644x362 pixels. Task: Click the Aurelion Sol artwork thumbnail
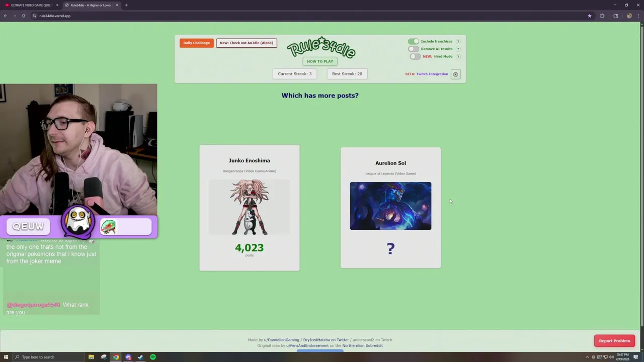pyautogui.click(x=390, y=206)
